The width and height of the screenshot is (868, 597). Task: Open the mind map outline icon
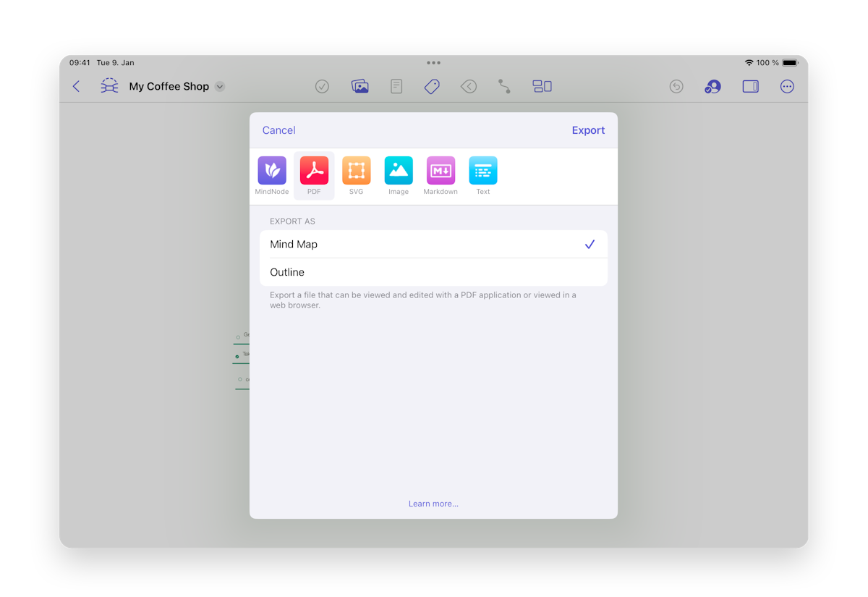[x=109, y=86]
